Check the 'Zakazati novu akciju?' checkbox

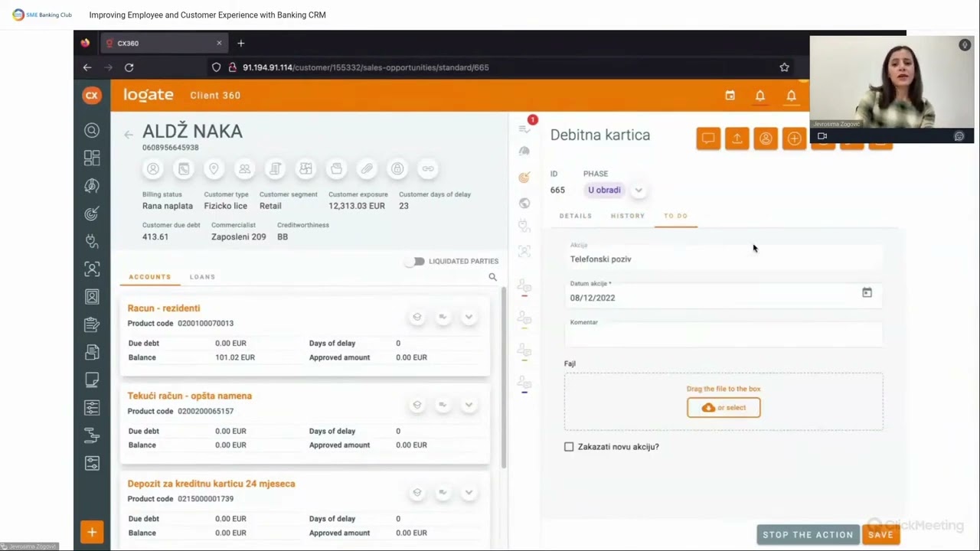569,447
